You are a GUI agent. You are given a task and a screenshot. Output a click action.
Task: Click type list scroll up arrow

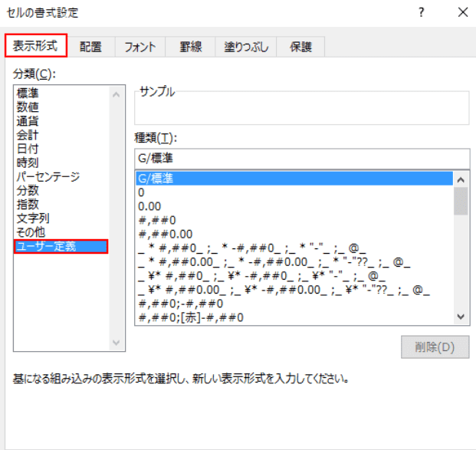[461, 179]
